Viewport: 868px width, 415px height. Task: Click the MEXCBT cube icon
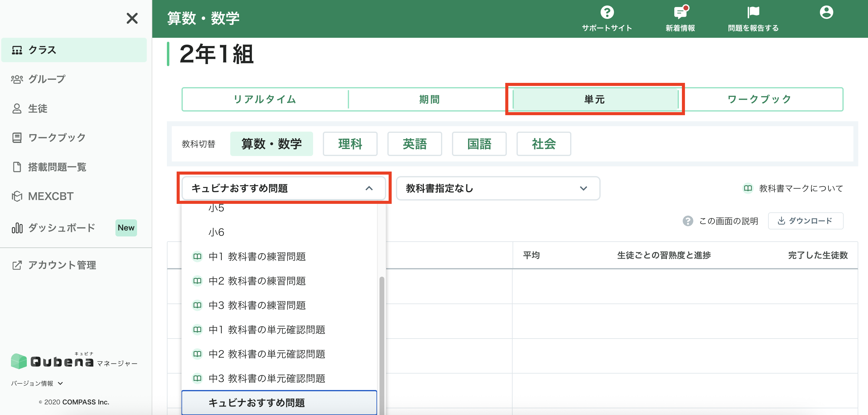[17, 196]
